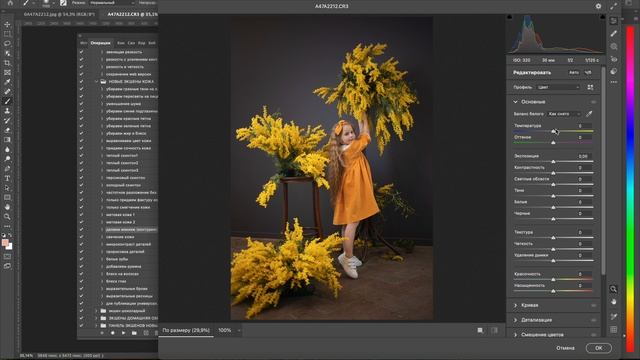Select the Brush tool
The height and width of the screenshot is (360, 640).
7,101
